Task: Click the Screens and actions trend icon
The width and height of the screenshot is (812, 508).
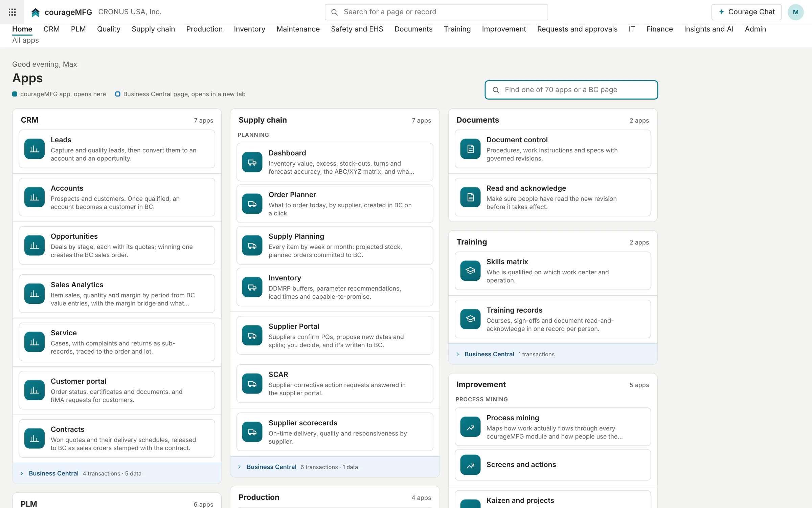Action: click(470, 465)
